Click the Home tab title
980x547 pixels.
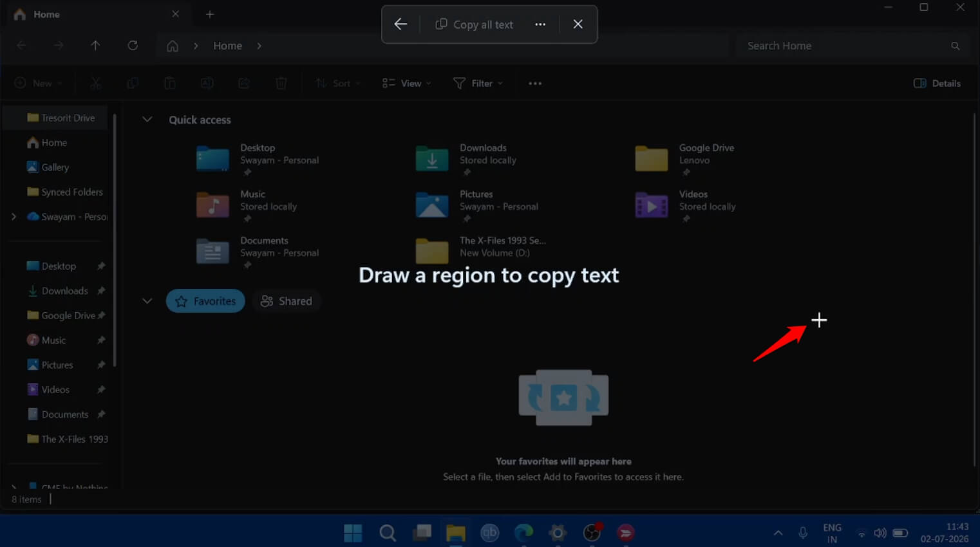click(x=46, y=14)
